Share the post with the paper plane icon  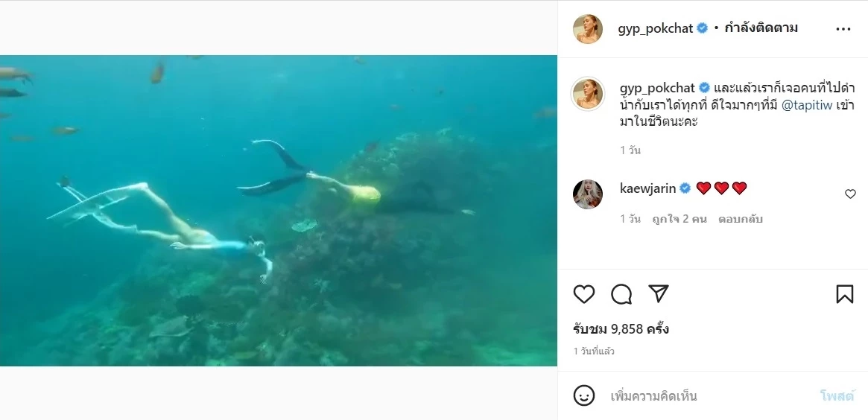point(658,294)
